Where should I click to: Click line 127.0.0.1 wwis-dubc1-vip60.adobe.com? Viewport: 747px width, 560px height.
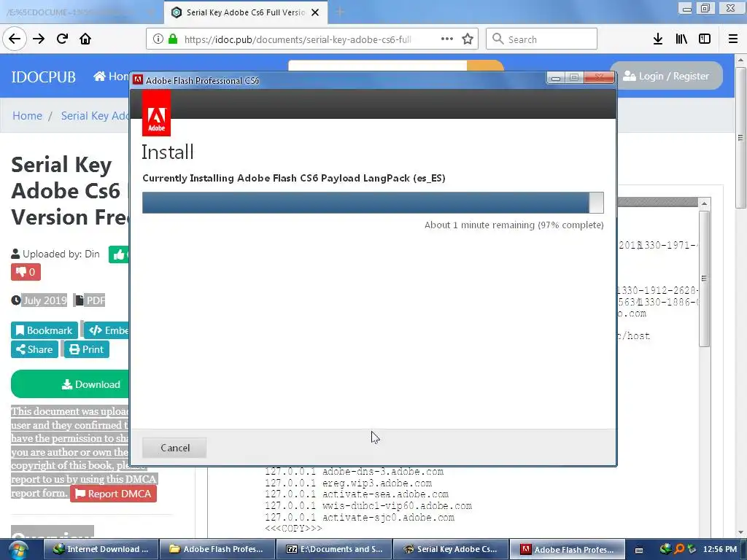[x=368, y=506]
